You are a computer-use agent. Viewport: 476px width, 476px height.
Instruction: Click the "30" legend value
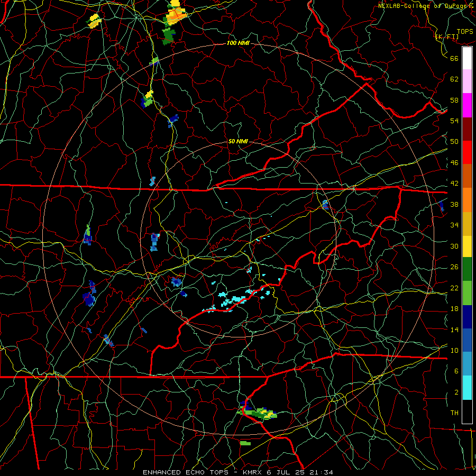454,246
